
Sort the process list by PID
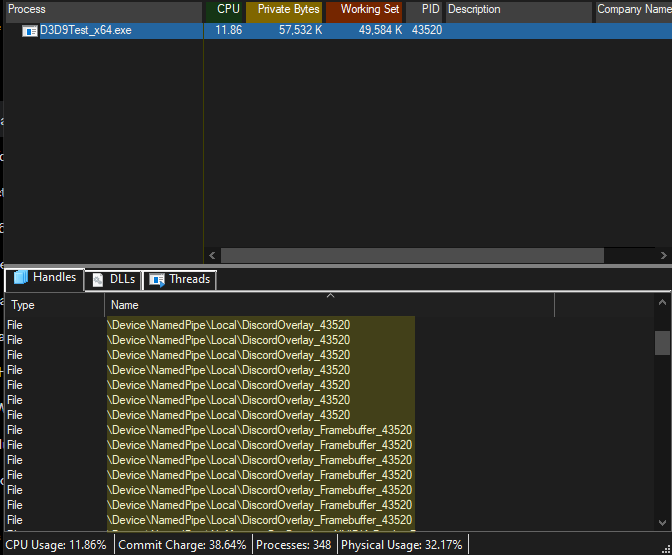426,10
